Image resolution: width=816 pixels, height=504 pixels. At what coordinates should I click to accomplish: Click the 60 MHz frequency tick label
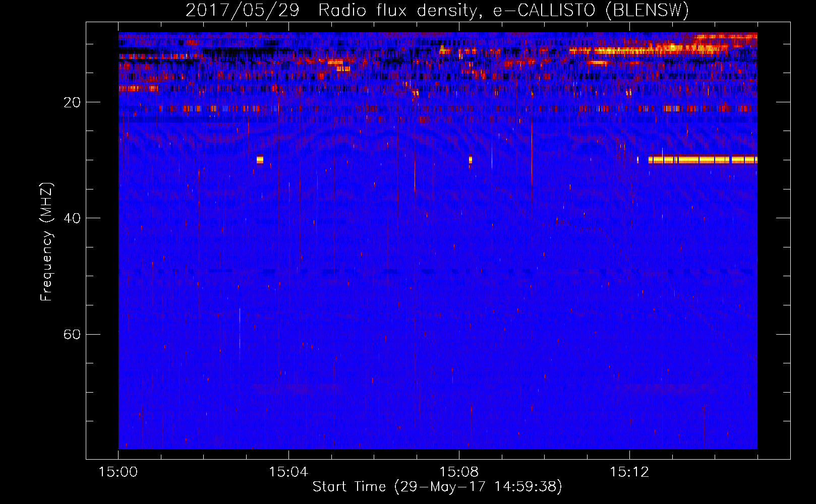coord(72,335)
